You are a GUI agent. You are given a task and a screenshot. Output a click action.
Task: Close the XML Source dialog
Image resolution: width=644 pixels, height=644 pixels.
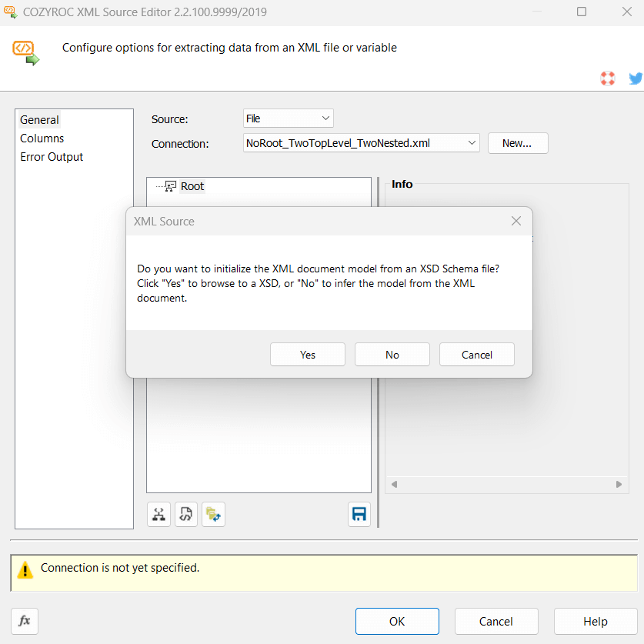tap(516, 221)
